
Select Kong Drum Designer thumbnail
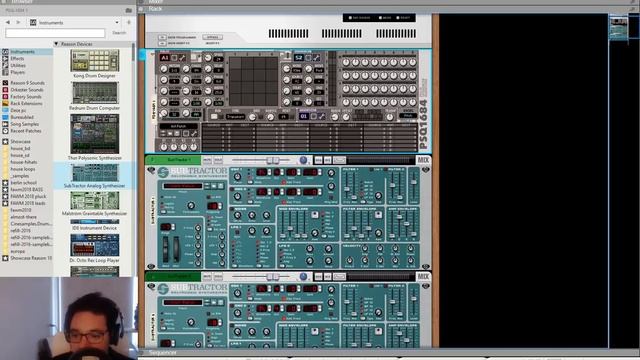point(95,60)
